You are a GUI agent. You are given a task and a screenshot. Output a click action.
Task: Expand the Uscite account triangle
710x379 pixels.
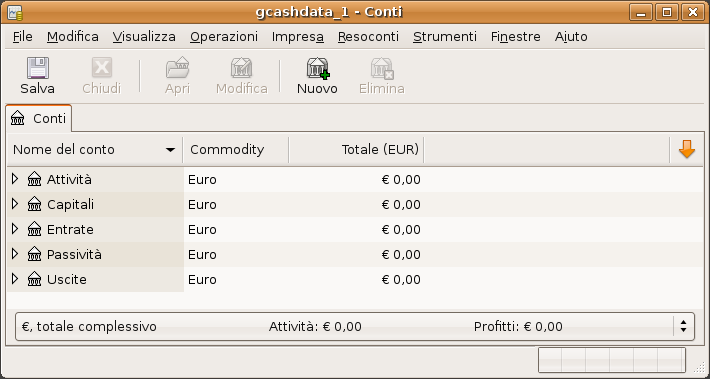click(15, 279)
